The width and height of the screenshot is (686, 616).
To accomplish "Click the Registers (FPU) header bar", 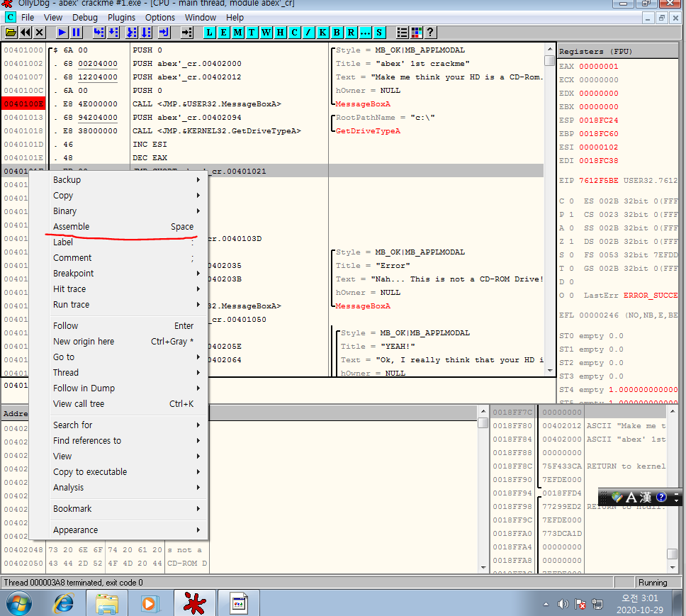I will click(618, 51).
